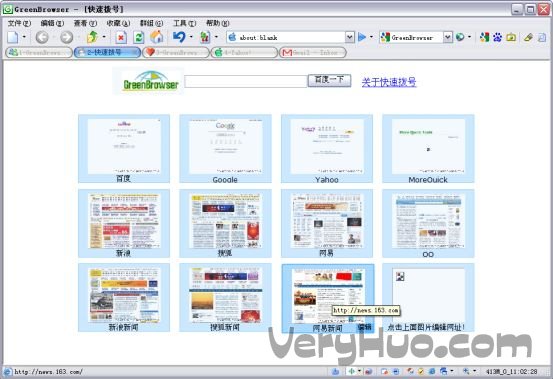This screenshot has height=379, width=553.
Task: Click the green Up-level arrow icon
Action: coord(92,37)
